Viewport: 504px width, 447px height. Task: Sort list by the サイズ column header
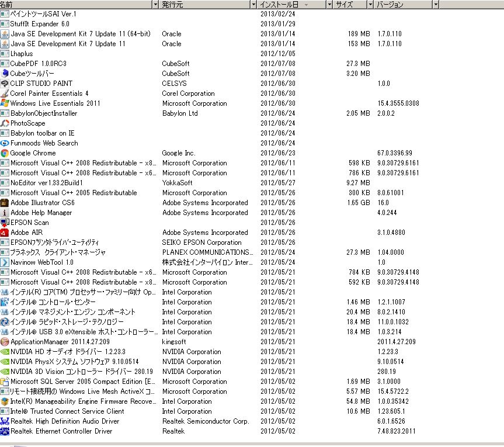click(x=350, y=5)
